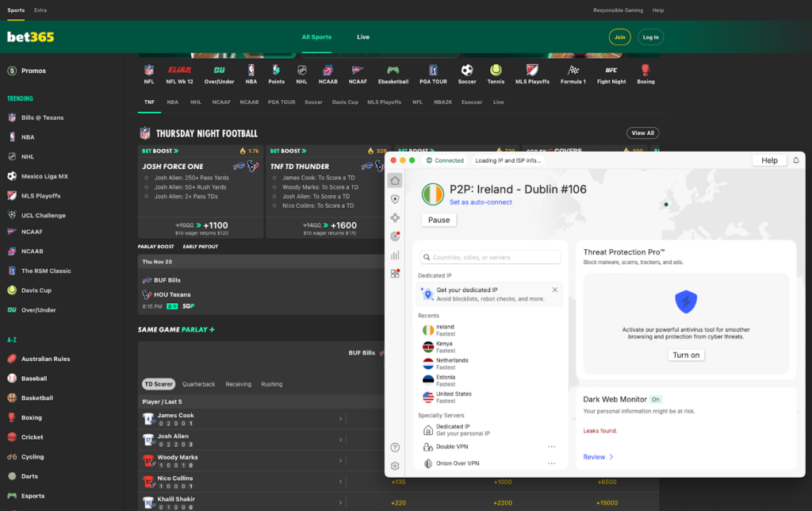Image resolution: width=812 pixels, height=511 pixels.
Task: Open VPN home icon in NordVPN sidebar
Action: 395,180
